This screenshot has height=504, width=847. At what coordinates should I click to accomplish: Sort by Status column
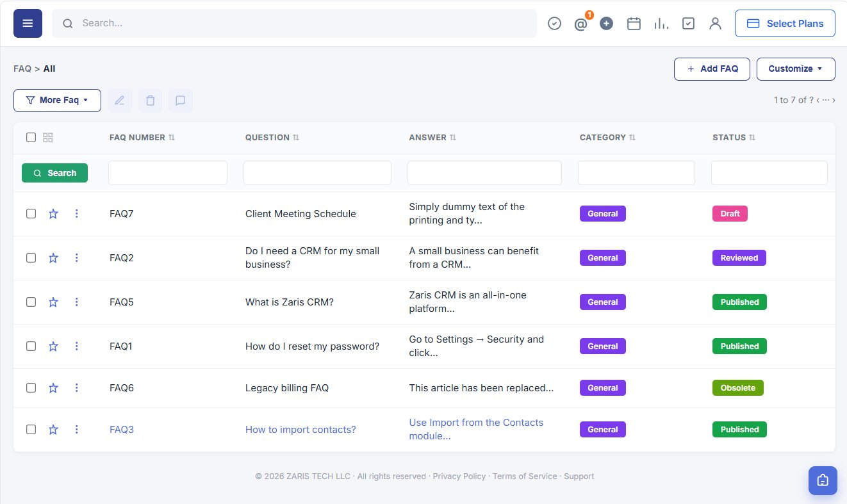pos(734,138)
